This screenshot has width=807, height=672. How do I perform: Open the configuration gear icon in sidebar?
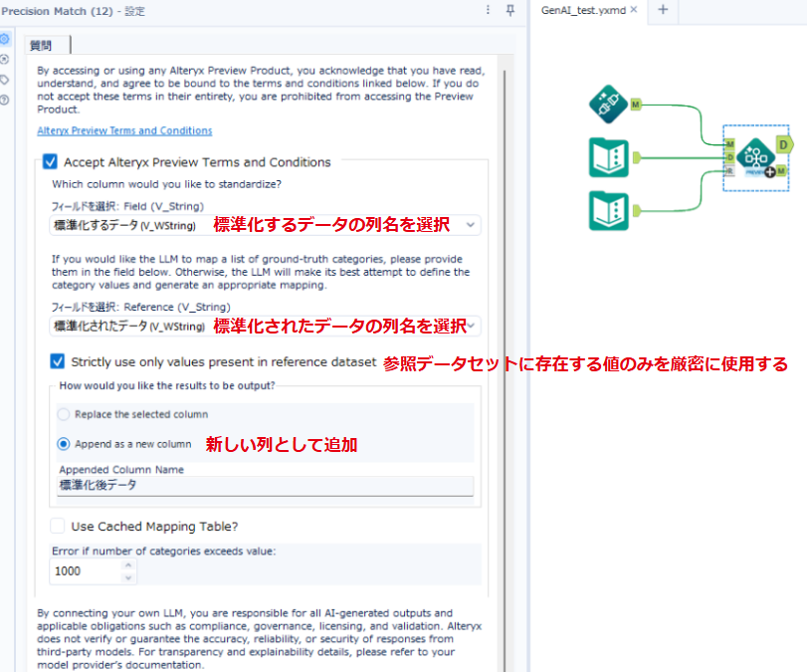coord(5,39)
